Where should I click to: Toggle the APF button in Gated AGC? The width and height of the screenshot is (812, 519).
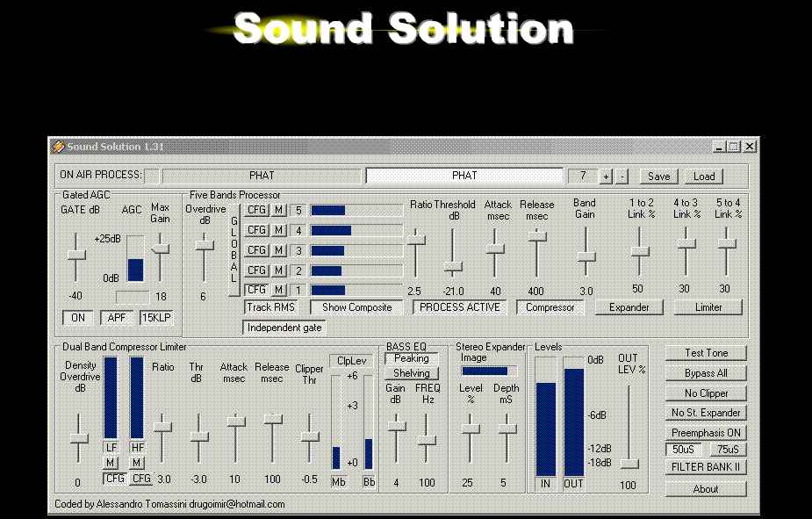click(x=118, y=317)
